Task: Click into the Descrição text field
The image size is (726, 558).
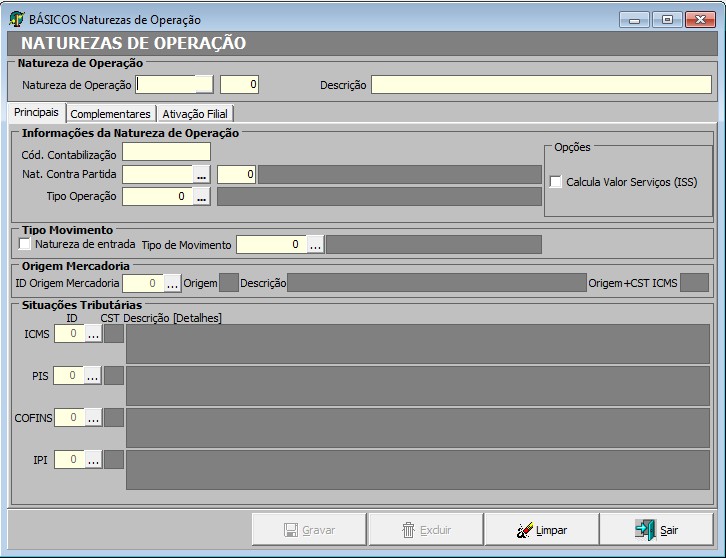Action: tap(540, 85)
